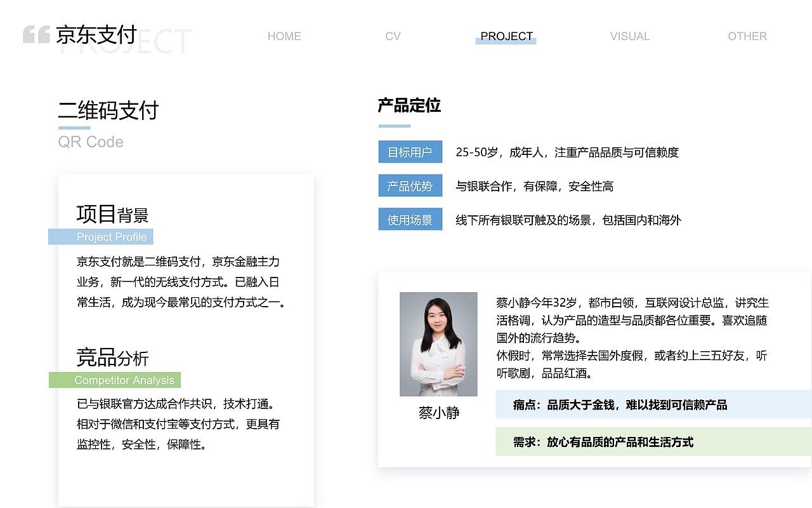Screen dimensions: 812x508
Task: Click the blue Project Profile label
Action: 101,237
